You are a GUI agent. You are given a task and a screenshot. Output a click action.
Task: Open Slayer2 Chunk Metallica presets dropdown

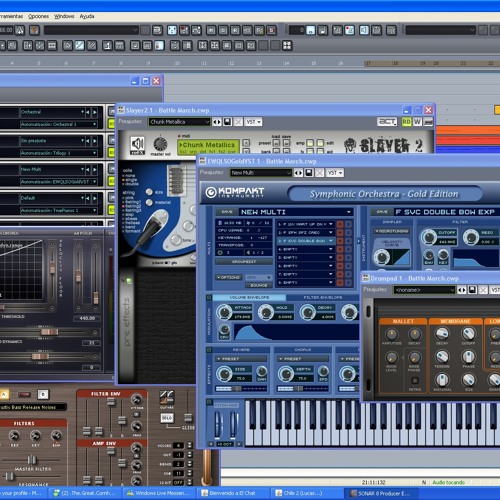[179, 122]
